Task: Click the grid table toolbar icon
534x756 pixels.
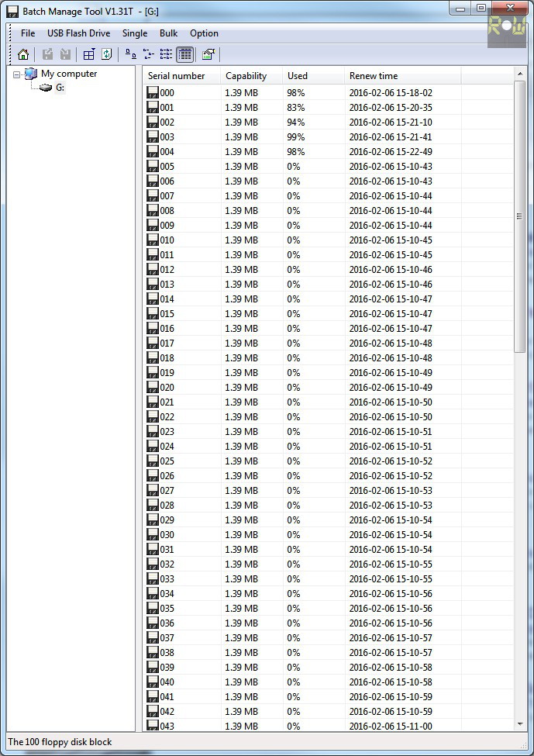Action: point(89,54)
